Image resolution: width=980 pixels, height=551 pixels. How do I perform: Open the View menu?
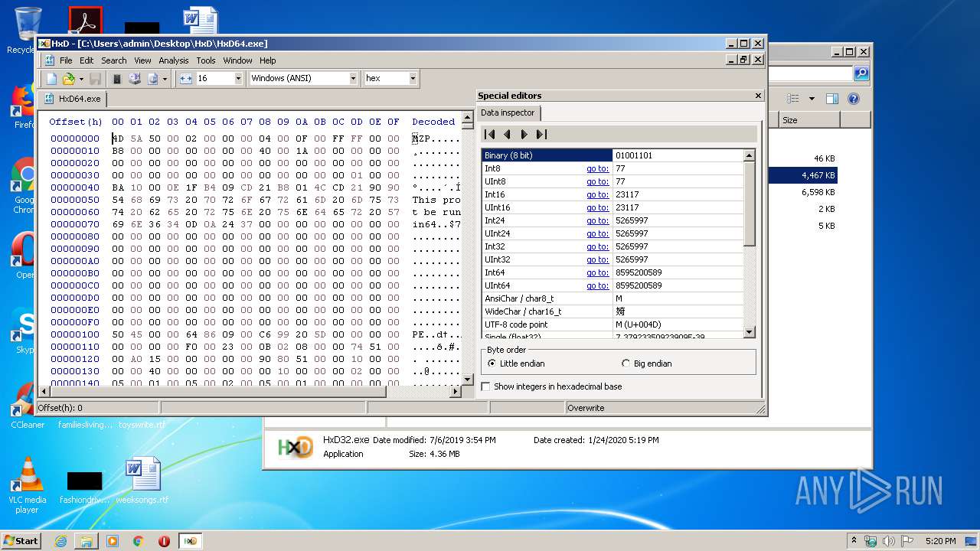[x=142, y=60]
